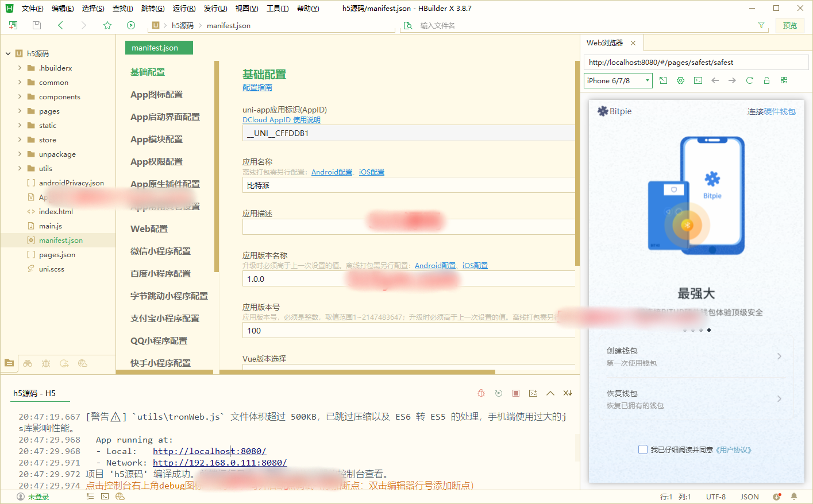Stop the running H5 console process
The width and height of the screenshot is (813, 504).
[x=516, y=393]
